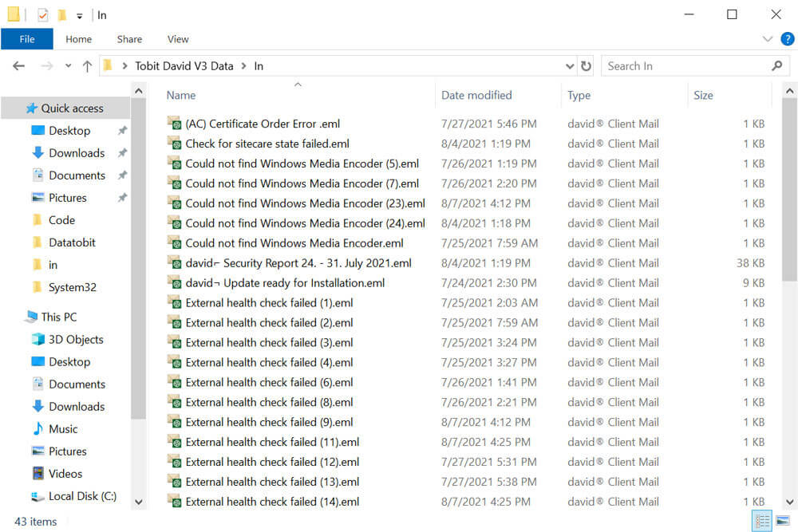Open the Quick Access Toolbar customize dropdown
Image resolution: width=798 pixels, height=532 pixels.
pos(79,15)
